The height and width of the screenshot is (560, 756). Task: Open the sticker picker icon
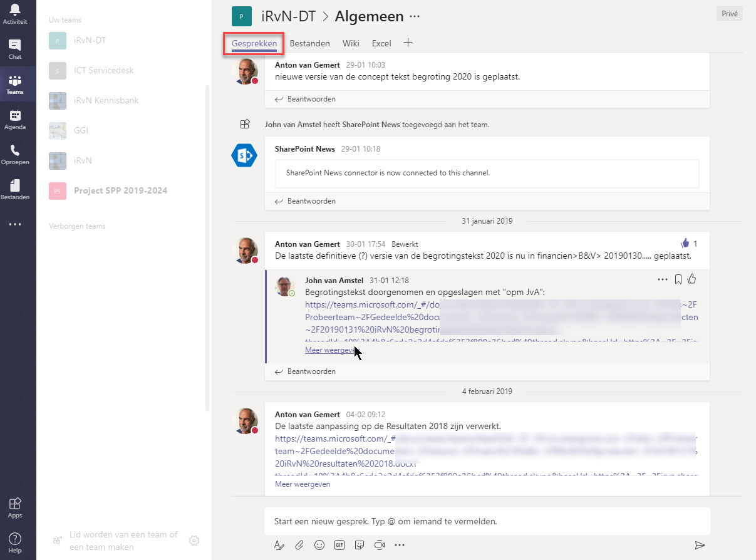coord(360,545)
